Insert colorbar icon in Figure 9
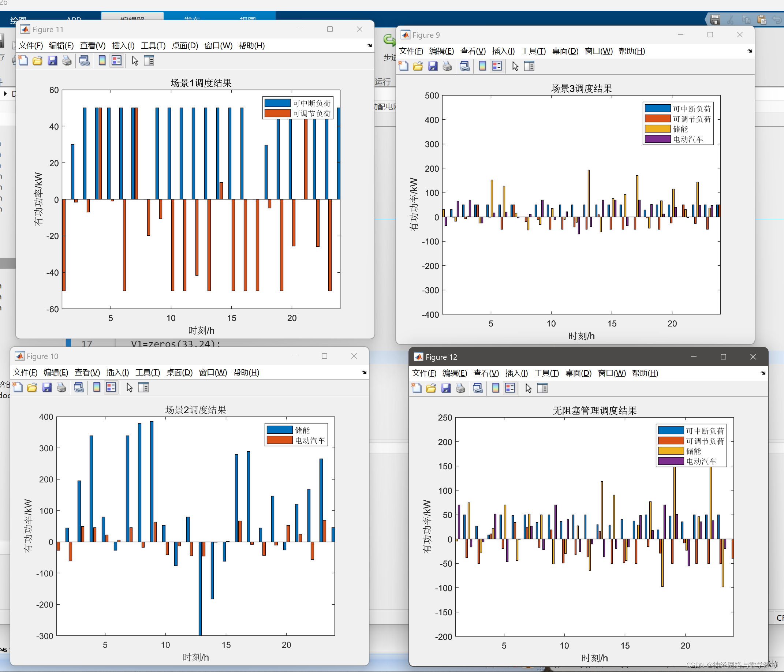Viewport: 784px width, 672px height. [482, 66]
